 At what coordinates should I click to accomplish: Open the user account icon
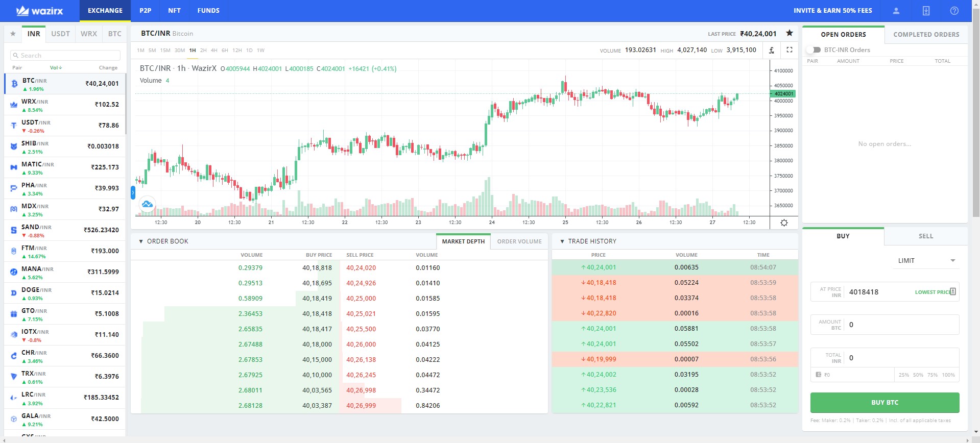point(896,11)
